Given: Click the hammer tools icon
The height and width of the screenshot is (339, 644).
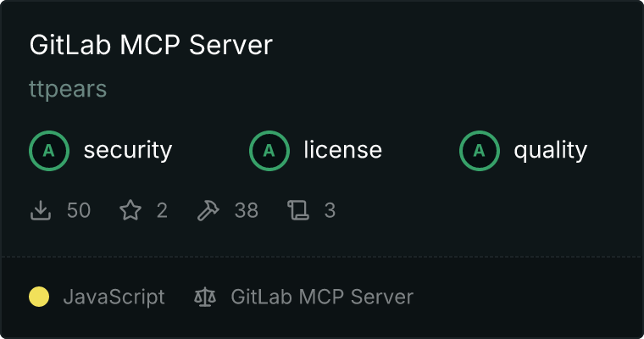Looking at the screenshot, I should tap(208, 210).
